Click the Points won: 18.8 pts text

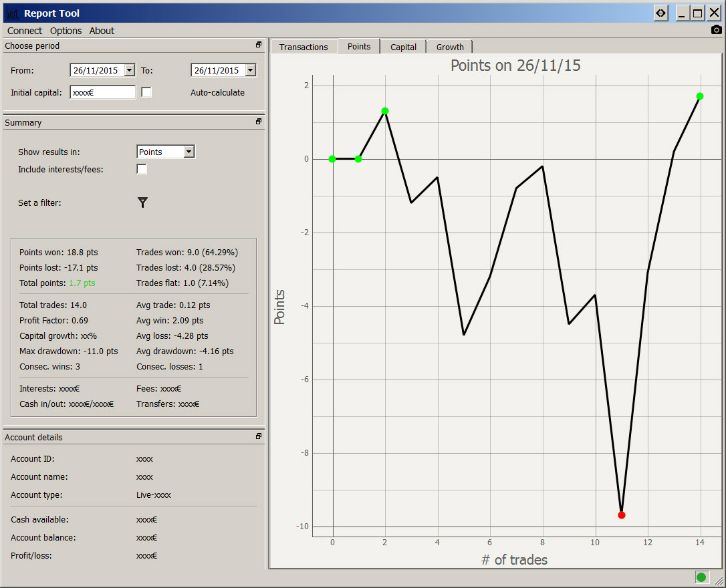coord(58,252)
